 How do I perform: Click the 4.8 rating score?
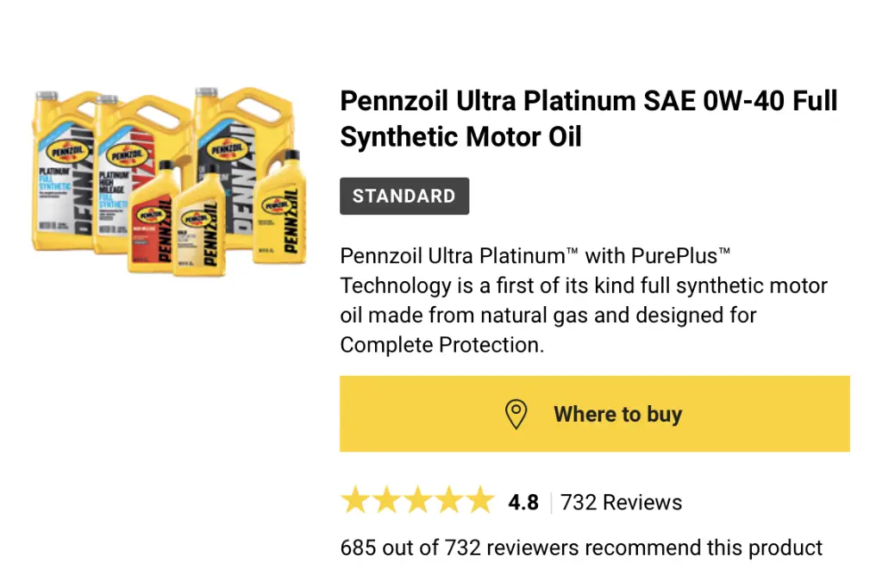pyautogui.click(x=523, y=502)
